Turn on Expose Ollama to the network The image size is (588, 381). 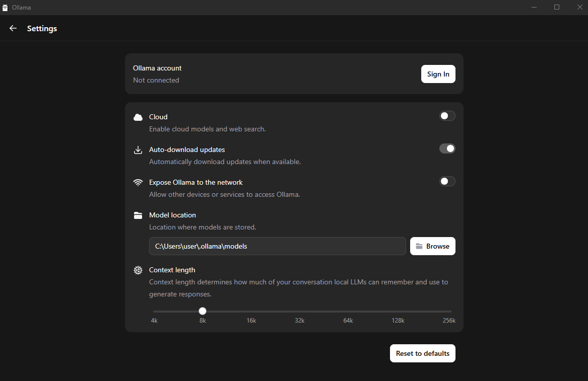[x=447, y=181]
